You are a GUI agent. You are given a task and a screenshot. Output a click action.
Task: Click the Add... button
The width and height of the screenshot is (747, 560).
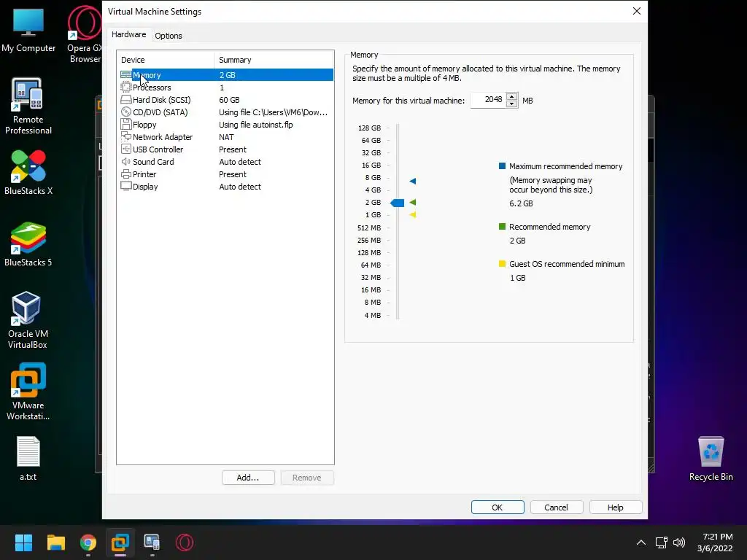pos(248,478)
